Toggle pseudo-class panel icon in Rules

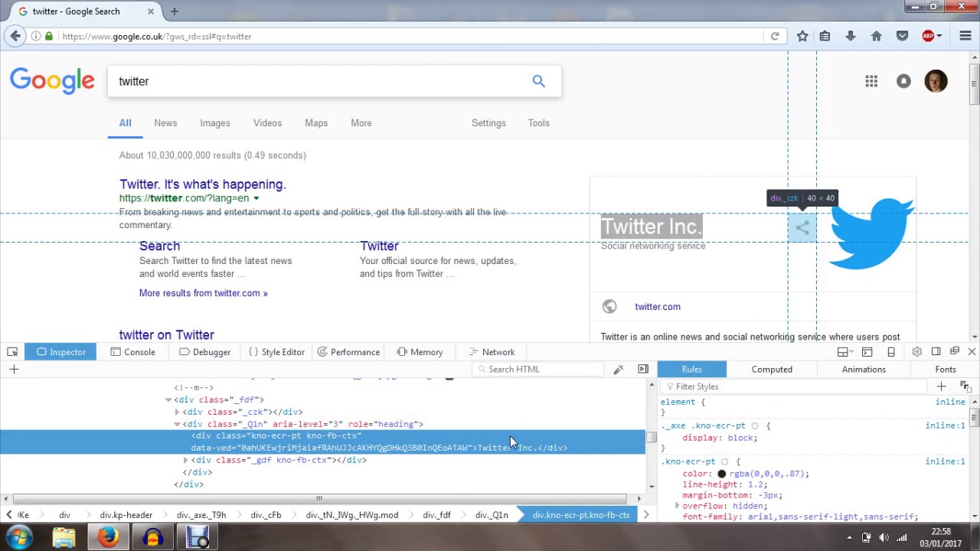point(965,386)
